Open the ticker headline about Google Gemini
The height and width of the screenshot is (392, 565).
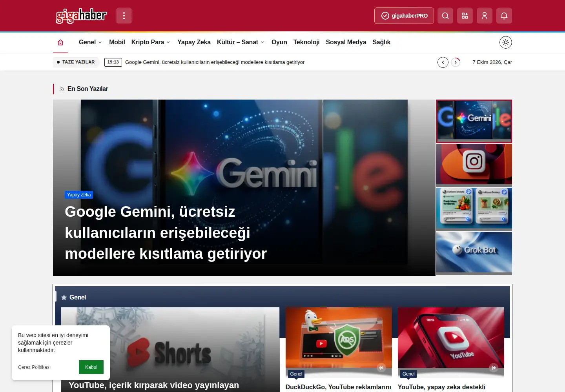click(x=215, y=62)
